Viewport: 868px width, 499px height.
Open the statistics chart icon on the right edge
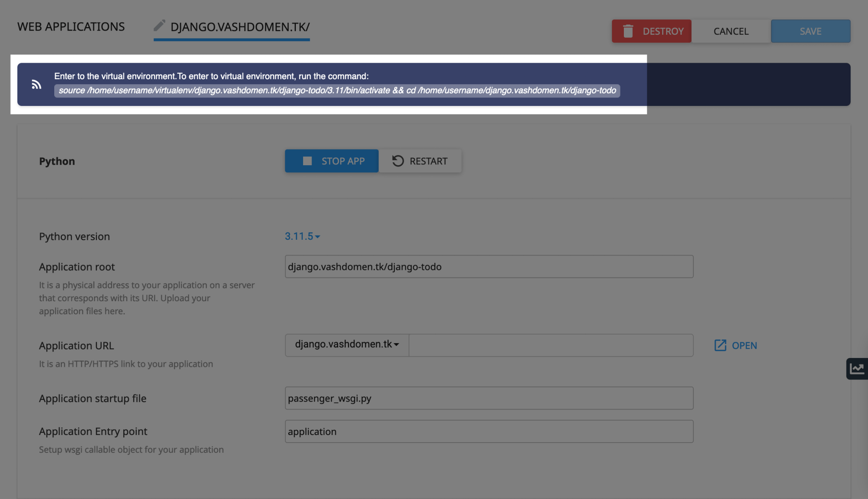coord(857,369)
